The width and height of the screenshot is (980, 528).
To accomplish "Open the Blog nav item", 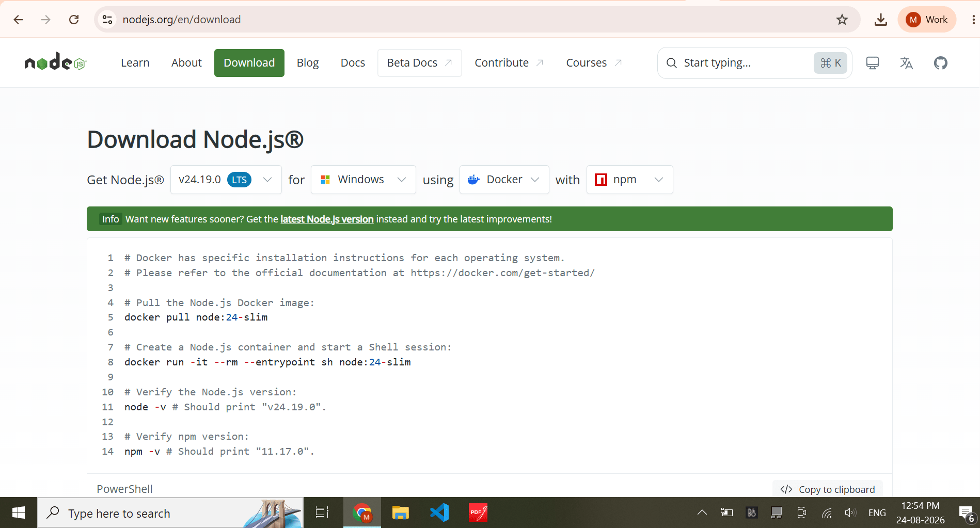I will coord(308,63).
